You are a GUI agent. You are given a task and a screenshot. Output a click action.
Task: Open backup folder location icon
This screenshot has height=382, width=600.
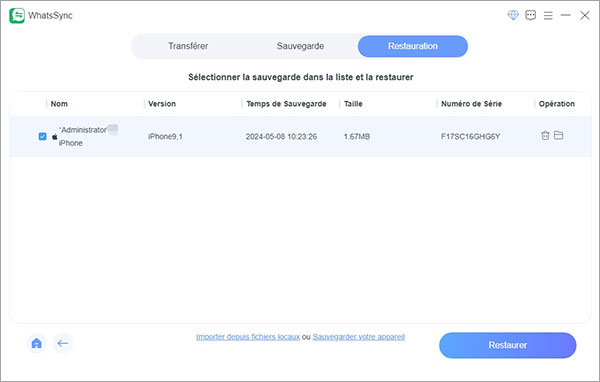point(559,135)
